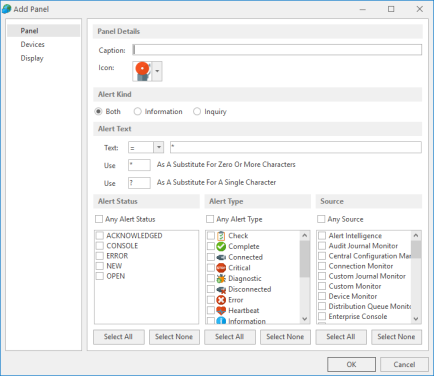Image resolution: width=434 pixels, height=376 pixels.
Task: Click Select All under Source
Action: tap(341, 337)
